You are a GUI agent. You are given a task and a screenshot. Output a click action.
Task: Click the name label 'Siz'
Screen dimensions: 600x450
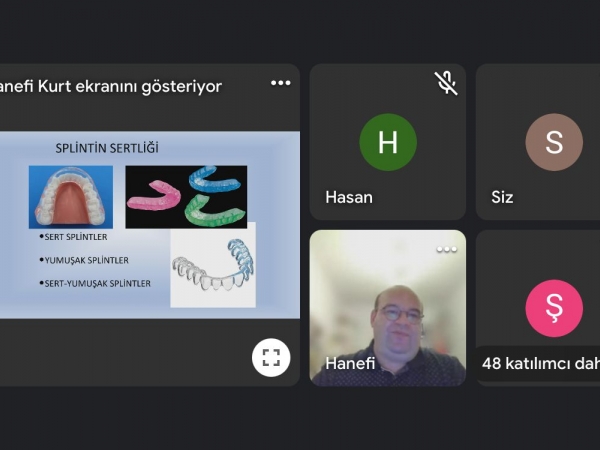[502, 197]
